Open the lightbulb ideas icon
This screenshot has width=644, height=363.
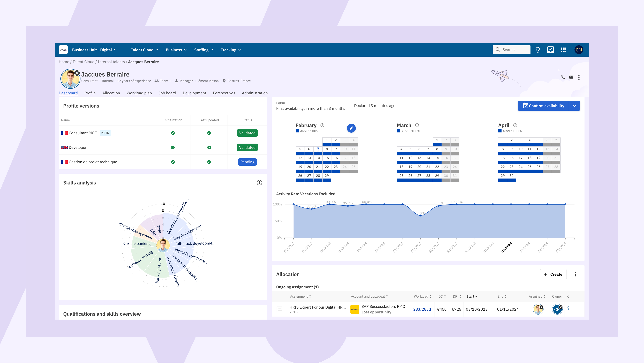point(538,50)
